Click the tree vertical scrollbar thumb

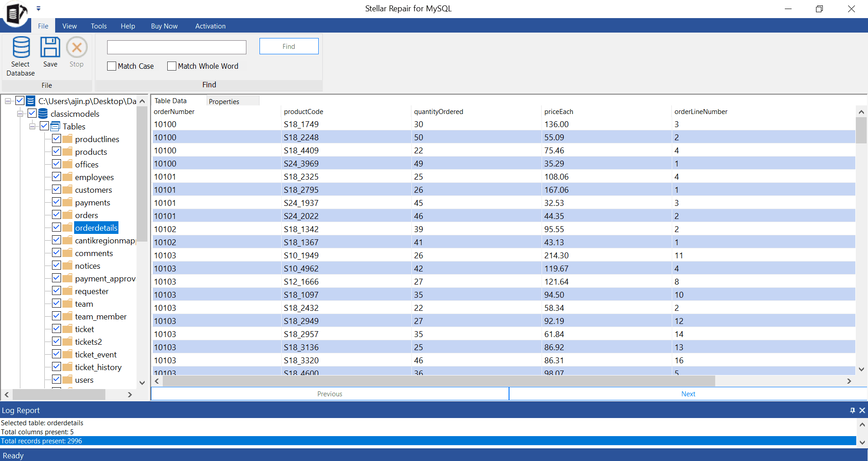(x=142, y=174)
